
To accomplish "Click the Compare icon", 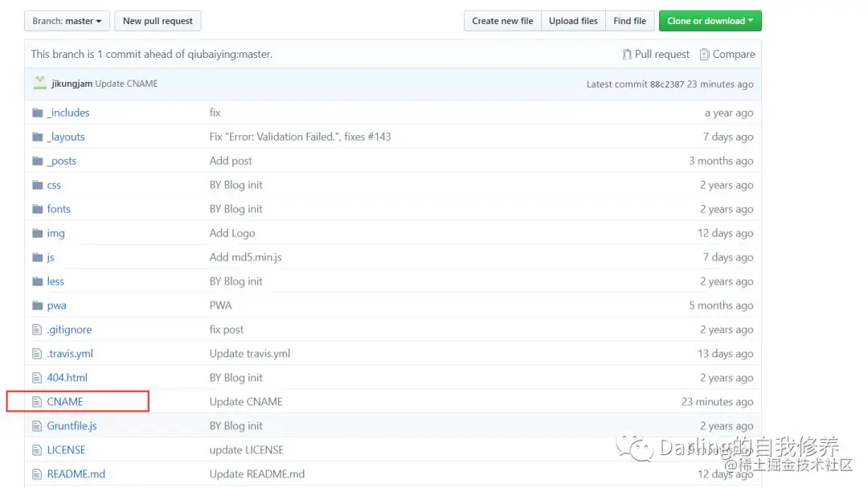I will point(704,55).
